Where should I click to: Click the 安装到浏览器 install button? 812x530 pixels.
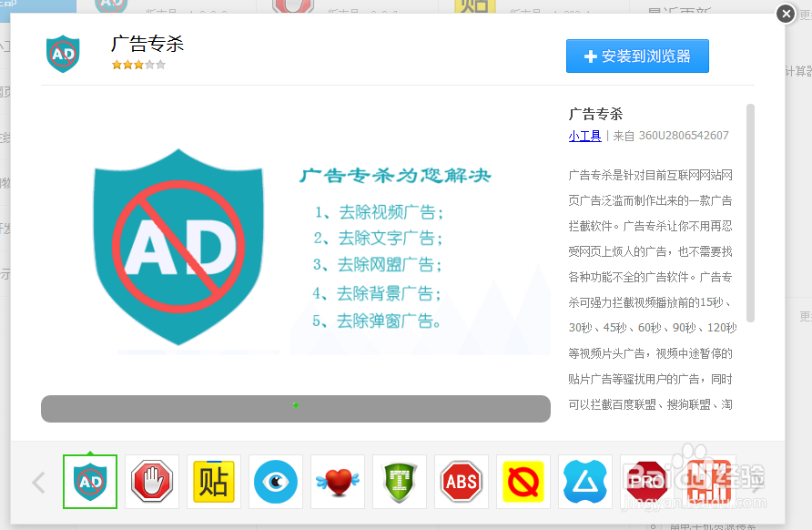pyautogui.click(x=637, y=56)
